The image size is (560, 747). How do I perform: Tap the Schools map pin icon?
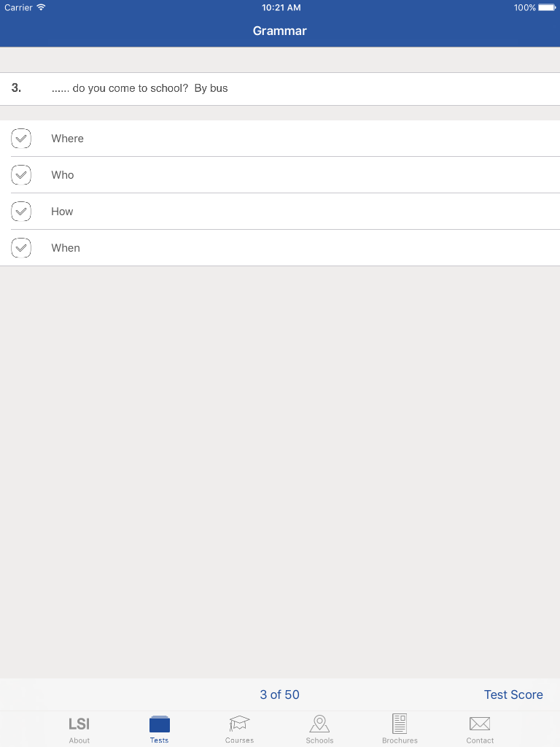(319, 723)
